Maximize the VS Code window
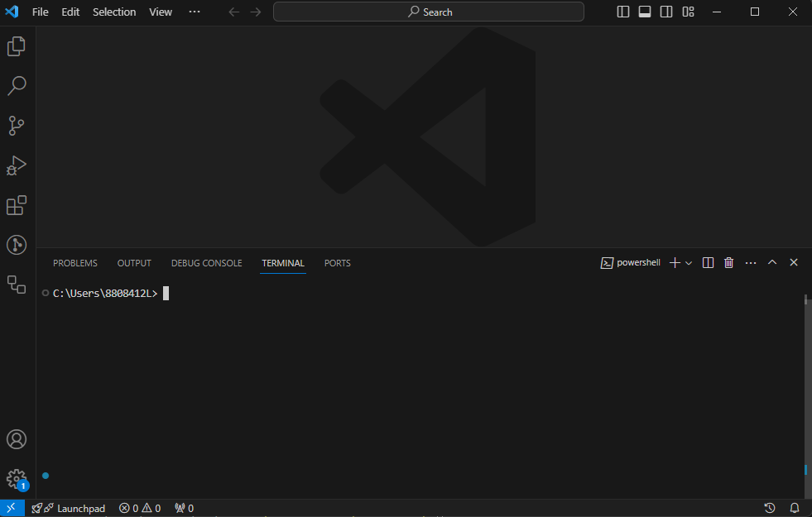This screenshot has width=812, height=517. point(755,12)
